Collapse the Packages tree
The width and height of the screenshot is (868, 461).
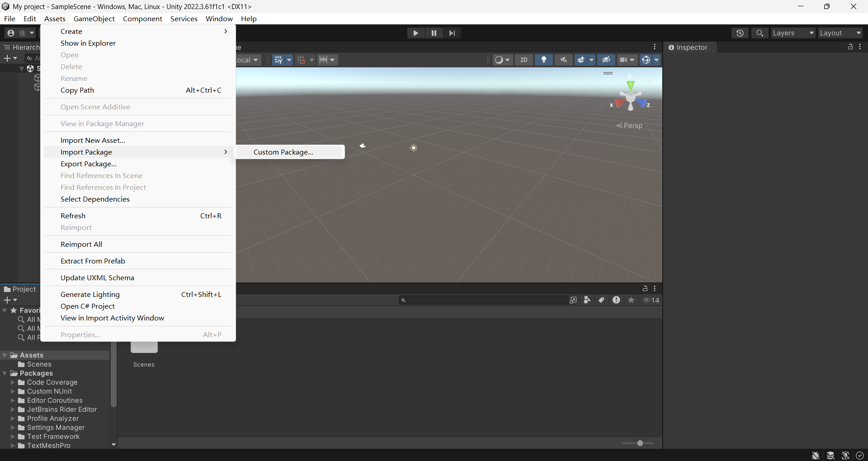pyautogui.click(x=5, y=373)
